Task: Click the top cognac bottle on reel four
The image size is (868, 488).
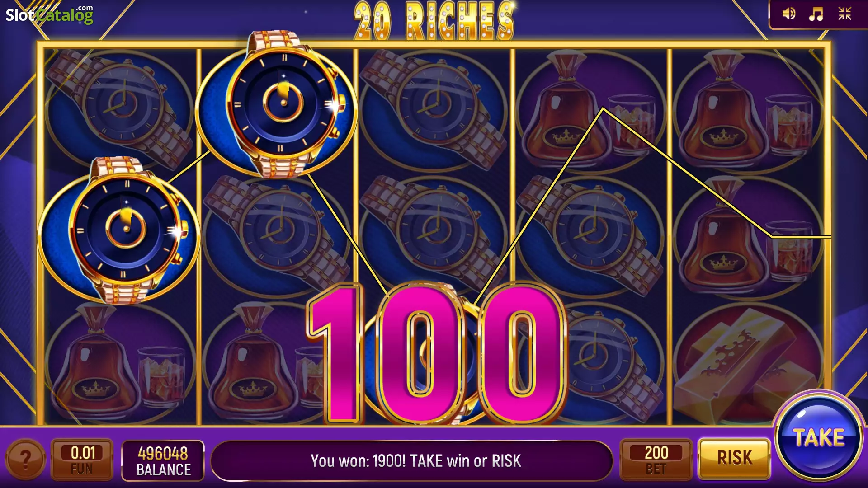Action: coord(590,110)
